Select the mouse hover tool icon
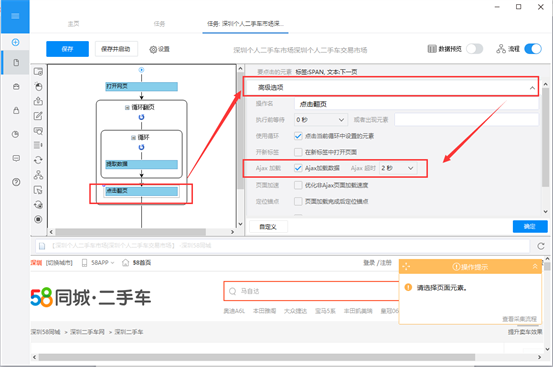 pos(38,190)
